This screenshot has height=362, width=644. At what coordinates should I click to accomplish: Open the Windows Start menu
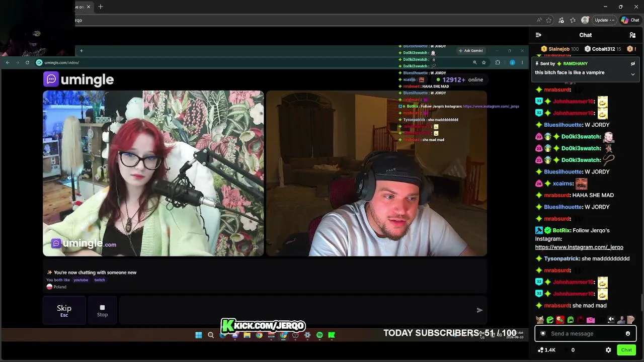click(199, 335)
